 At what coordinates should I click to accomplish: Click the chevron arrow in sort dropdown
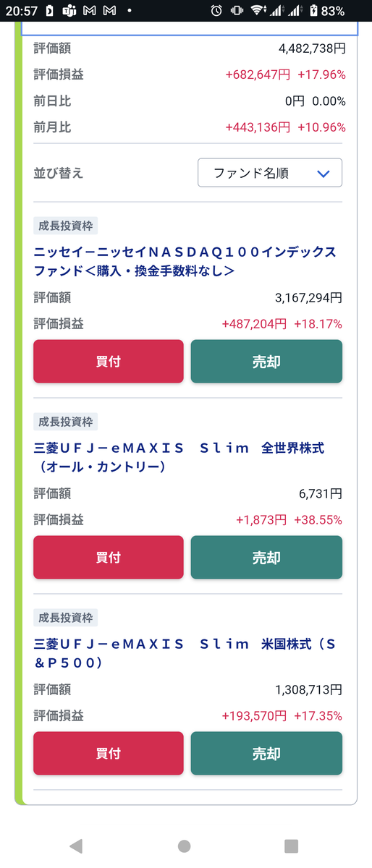pos(324,174)
